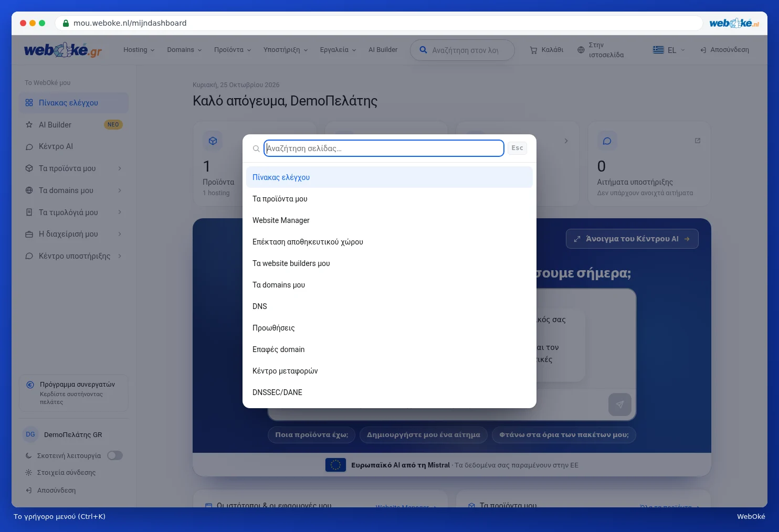The height and width of the screenshot is (532, 779).
Task: Expand Η διαχείρισή μου sidebar chevron
Action: (120, 234)
